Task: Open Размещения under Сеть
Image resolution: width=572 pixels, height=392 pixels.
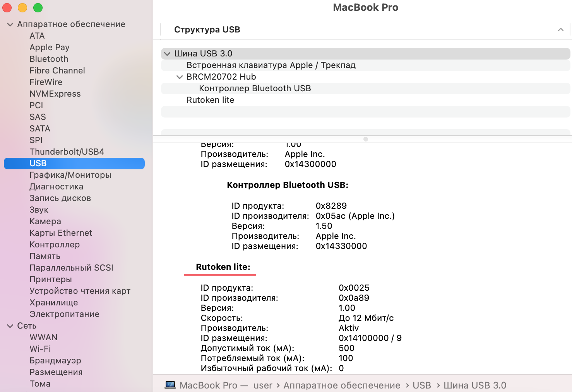Action: coord(56,372)
